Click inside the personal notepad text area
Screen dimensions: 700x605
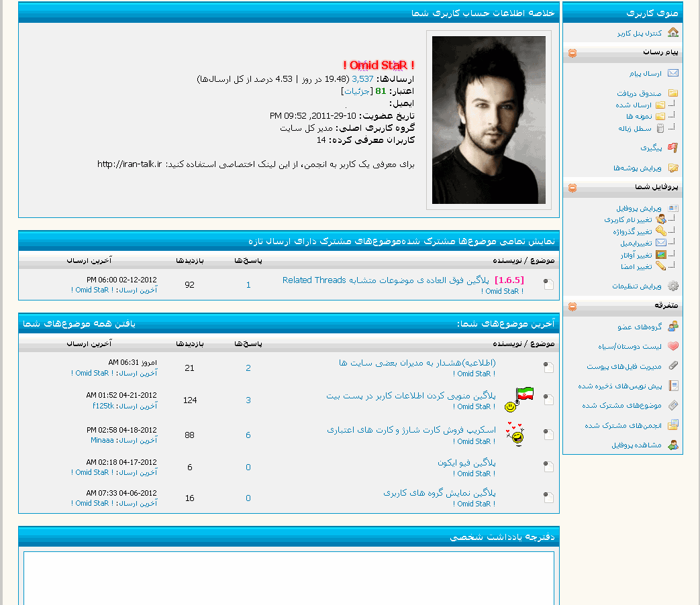tap(289, 577)
